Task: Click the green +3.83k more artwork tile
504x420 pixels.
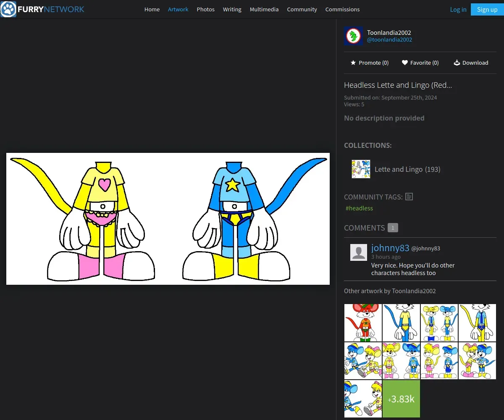Action: (401, 399)
